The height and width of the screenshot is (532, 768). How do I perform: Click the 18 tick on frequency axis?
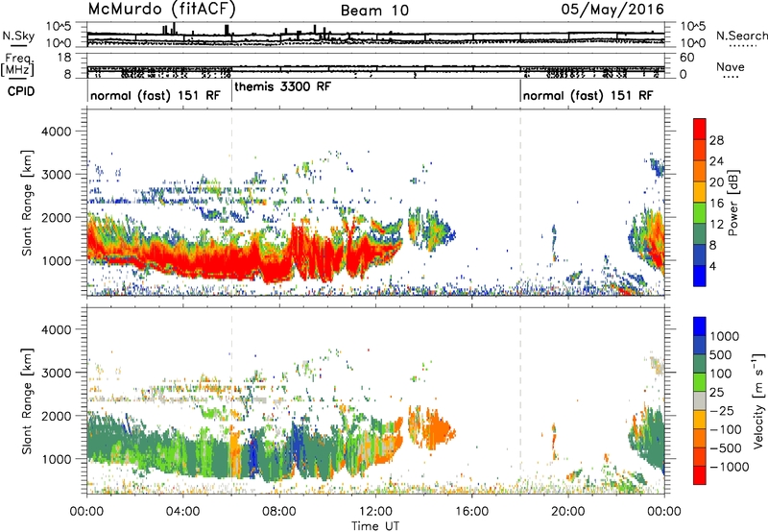(63, 58)
